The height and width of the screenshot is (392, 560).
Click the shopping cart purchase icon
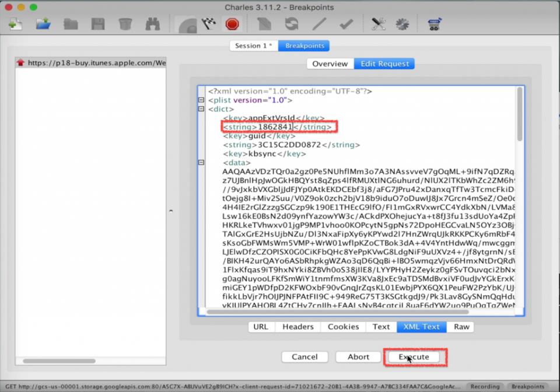point(433,24)
